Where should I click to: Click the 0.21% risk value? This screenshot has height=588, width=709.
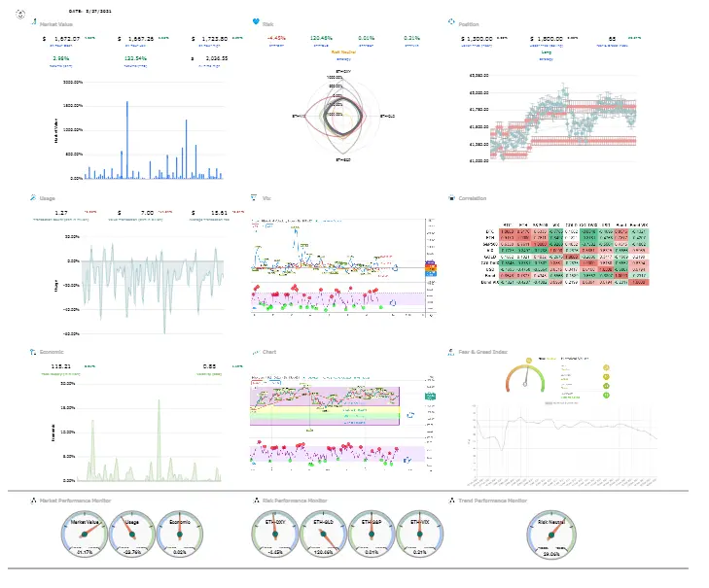point(412,38)
